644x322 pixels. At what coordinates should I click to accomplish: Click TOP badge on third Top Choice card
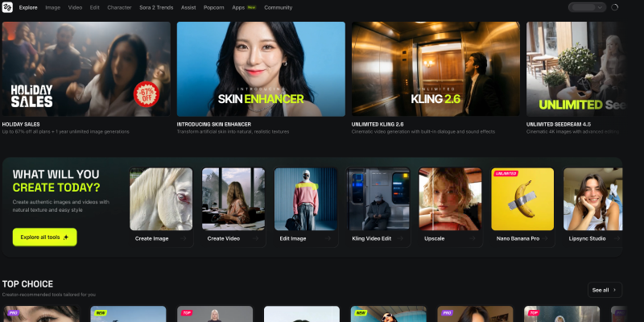187,312
